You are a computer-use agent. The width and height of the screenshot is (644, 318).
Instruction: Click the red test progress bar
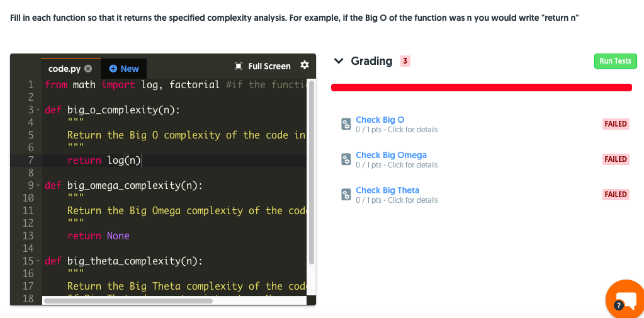(x=482, y=88)
